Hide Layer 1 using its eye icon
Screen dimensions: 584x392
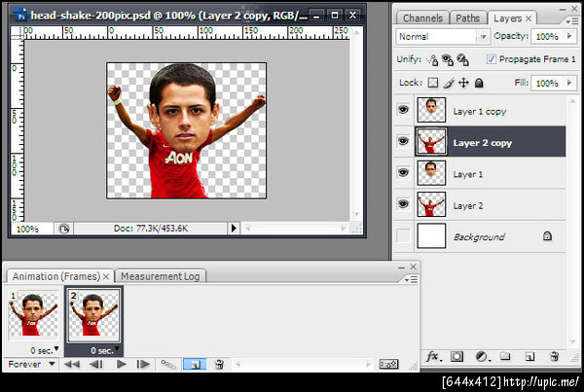(403, 173)
